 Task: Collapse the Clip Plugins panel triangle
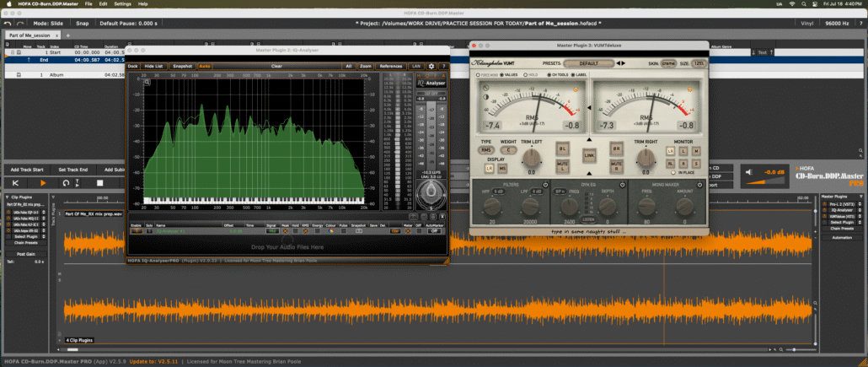pyautogui.click(x=8, y=197)
